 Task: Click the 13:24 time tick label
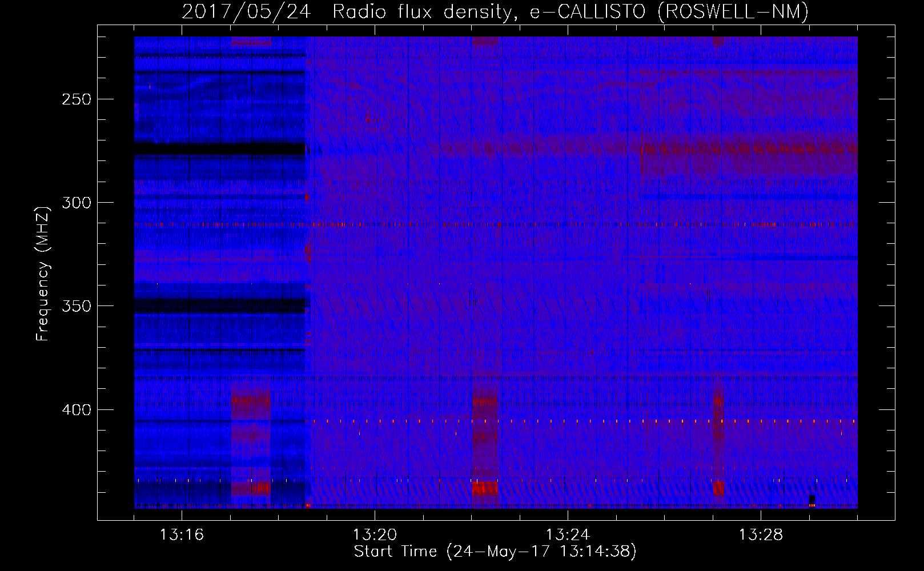point(568,535)
